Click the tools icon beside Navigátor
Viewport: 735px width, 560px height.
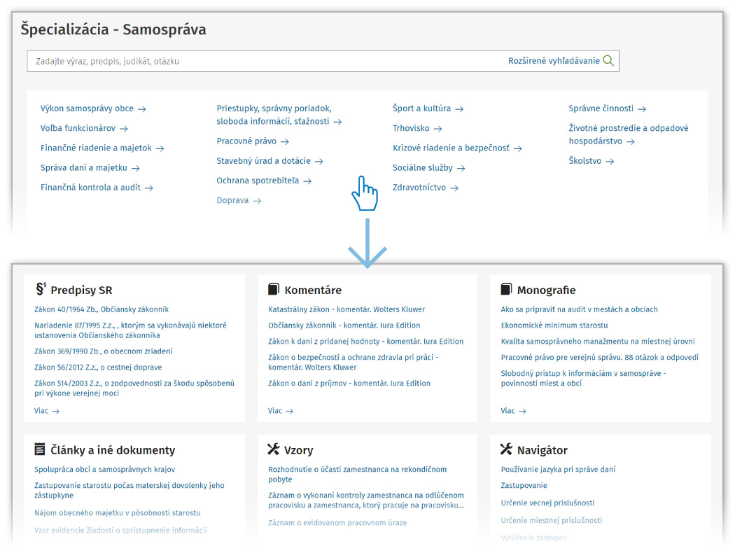coord(506,449)
